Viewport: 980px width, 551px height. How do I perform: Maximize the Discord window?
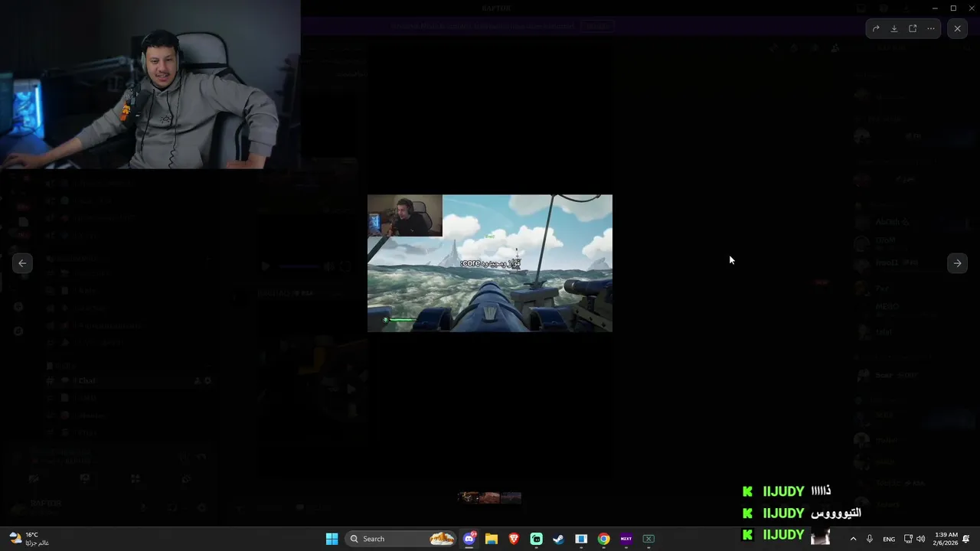(x=953, y=8)
